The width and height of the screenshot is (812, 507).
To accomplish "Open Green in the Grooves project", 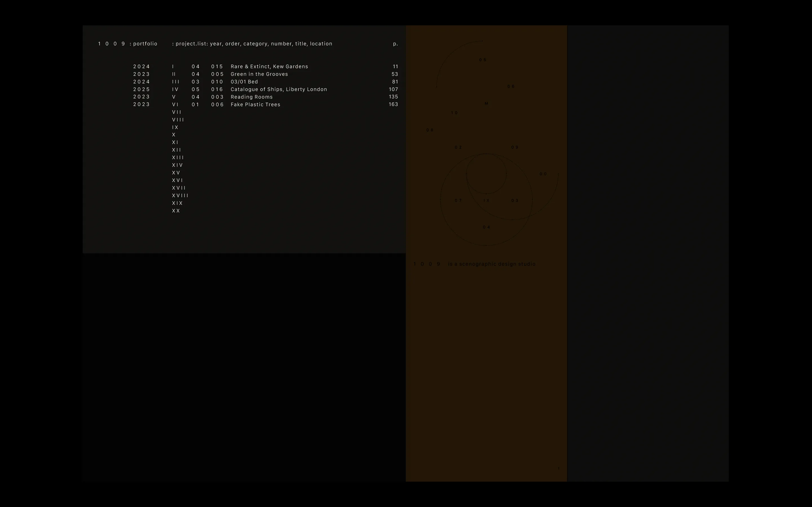I will point(259,74).
